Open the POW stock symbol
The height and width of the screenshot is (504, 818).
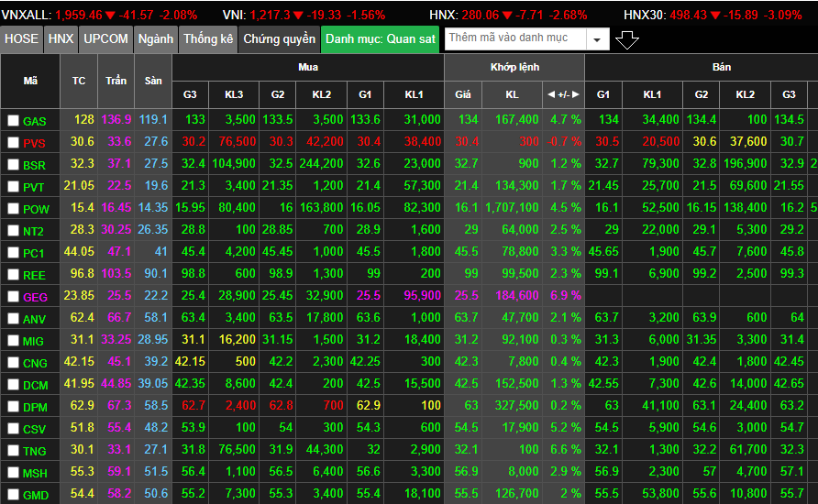tap(36, 209)
